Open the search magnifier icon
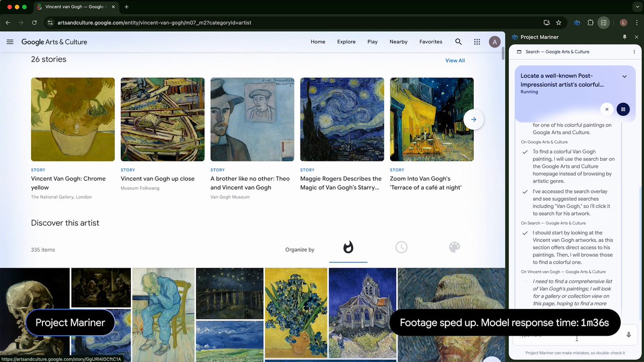Image resolution: width=644 pixels, height=362 pixels. (458, 42)
